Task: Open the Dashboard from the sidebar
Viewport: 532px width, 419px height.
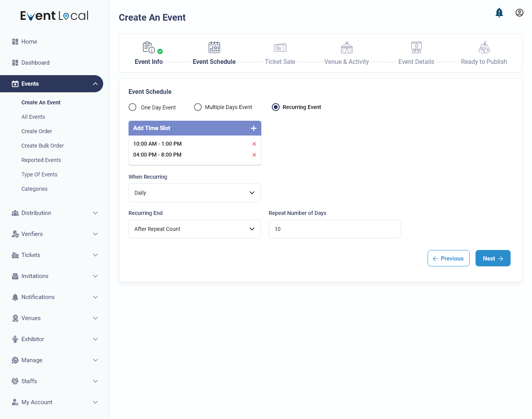Action: click(35, 63)
